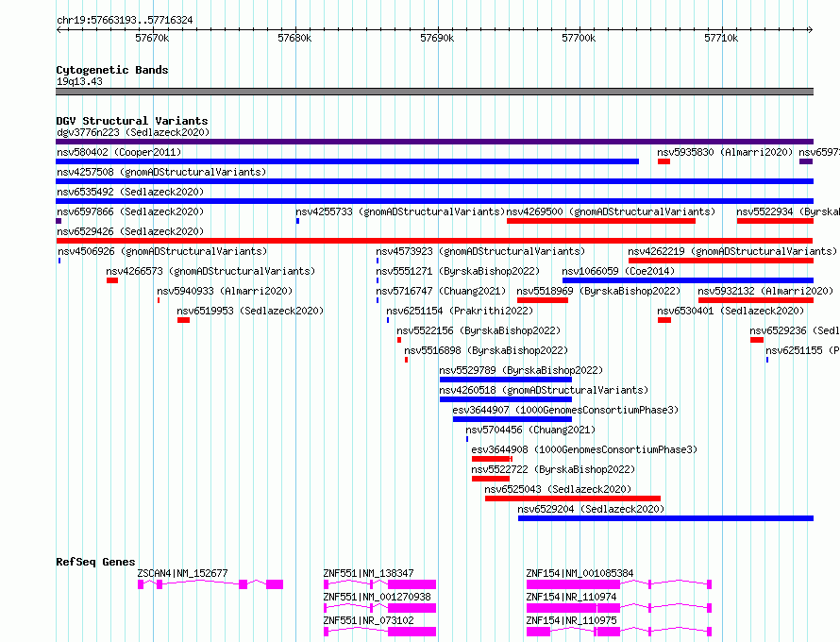Open the ZSCAN4|NM_152677 gene label
Screen dimensions: 840x642
183,573
